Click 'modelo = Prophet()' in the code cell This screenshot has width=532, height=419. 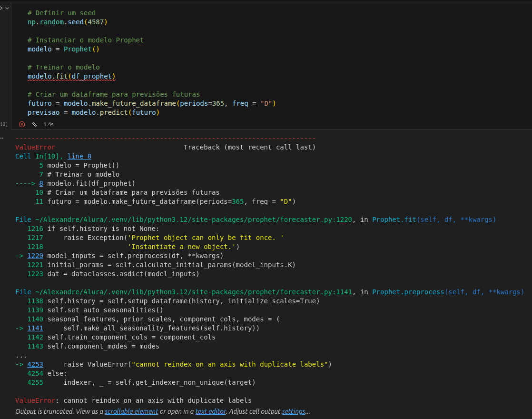pos(63,49)
